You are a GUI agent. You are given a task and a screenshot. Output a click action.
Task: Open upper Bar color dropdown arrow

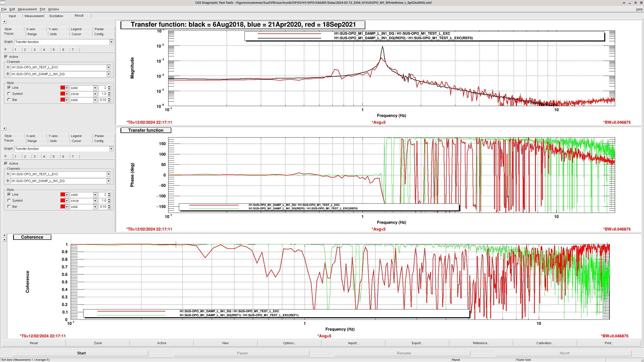point(67,100)
